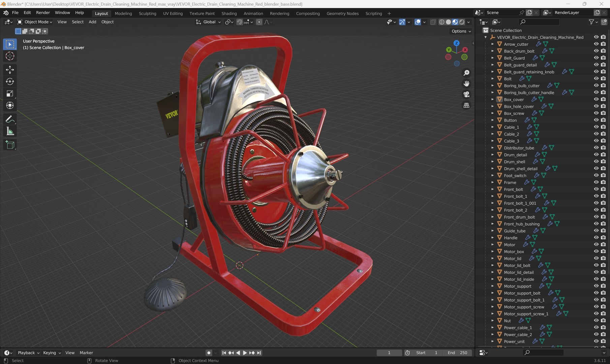610x364 pixels.
Task: Click the blue Z axis gizmo
Action: (x=456, y=43)
